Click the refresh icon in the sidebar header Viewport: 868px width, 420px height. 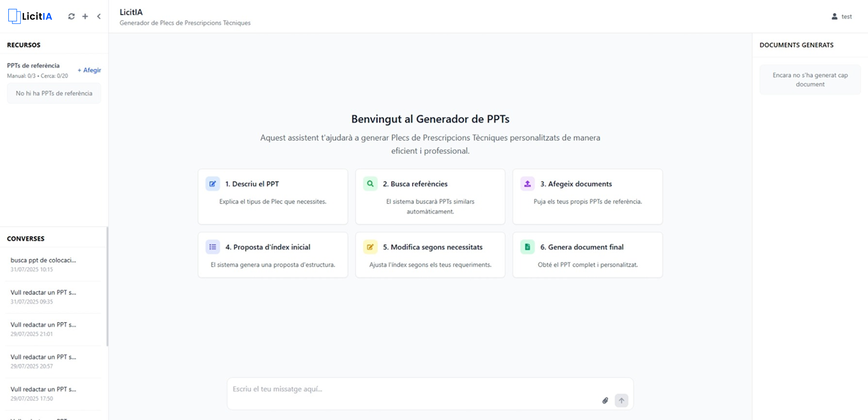tap(71, 16)
